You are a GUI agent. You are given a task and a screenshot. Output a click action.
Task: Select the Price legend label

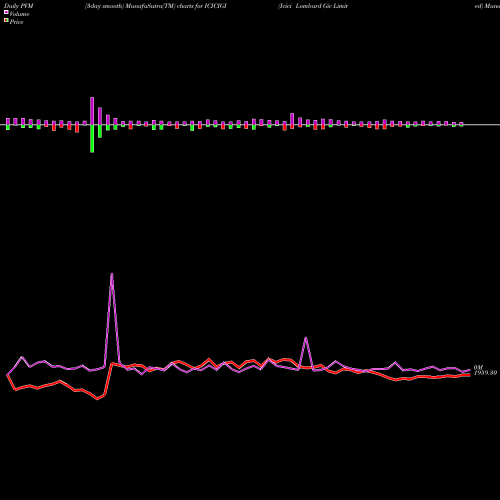(x=16, y=22)
